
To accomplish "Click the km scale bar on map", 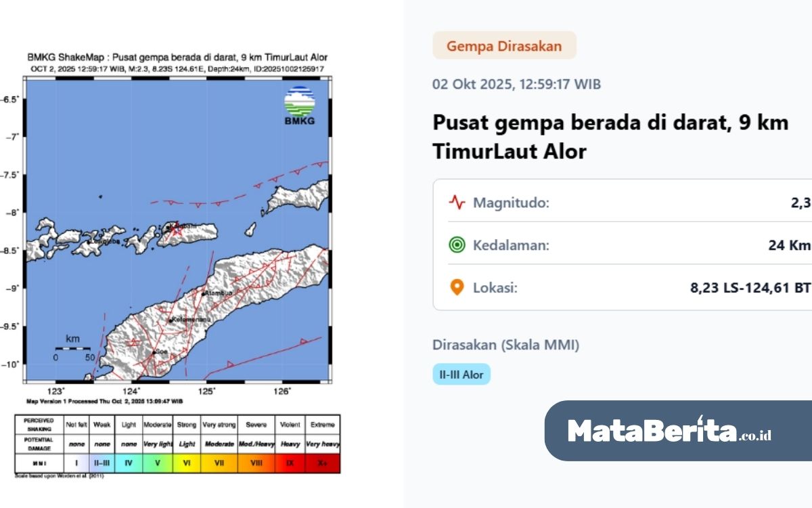I will click(x=72, y=348).
